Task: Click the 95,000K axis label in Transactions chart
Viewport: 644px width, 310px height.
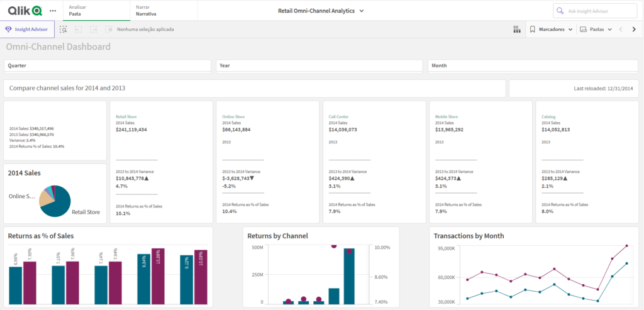Action: point(447,248)
